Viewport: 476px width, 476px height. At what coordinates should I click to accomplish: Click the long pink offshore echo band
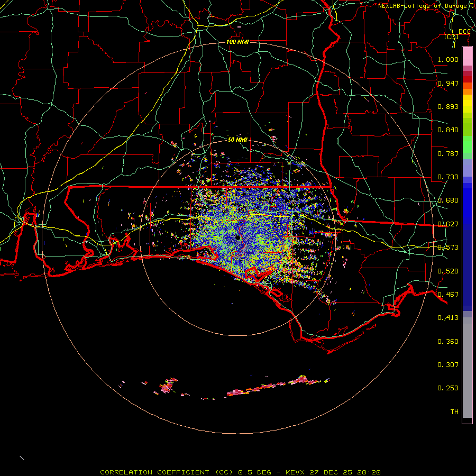(x=273, y=386)
